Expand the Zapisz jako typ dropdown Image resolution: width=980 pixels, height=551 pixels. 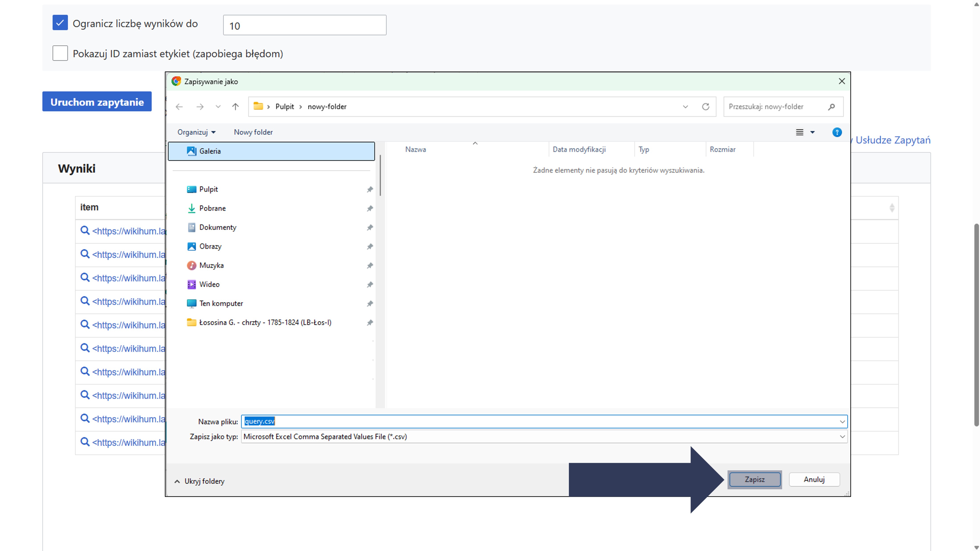(x=842, y=436)
